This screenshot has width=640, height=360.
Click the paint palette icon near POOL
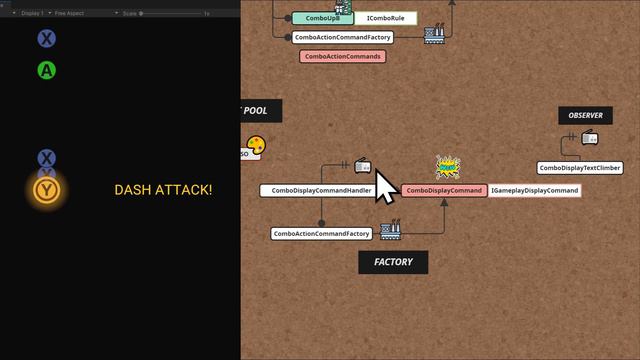pyautogui.click(x=256, y=145)
